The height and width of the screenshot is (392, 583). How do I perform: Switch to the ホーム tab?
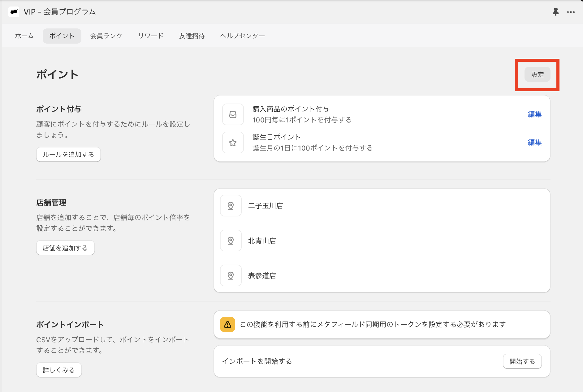[24, 36]
